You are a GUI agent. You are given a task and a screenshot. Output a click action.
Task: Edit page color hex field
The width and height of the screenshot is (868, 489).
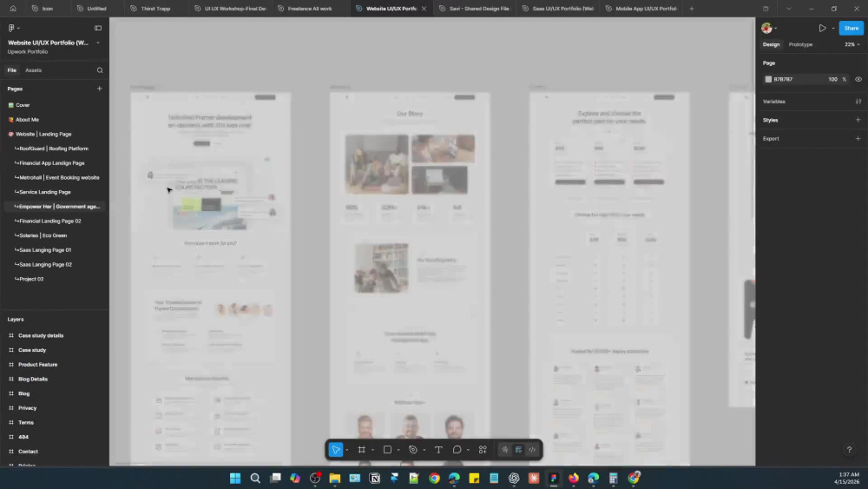pos(784,79)
